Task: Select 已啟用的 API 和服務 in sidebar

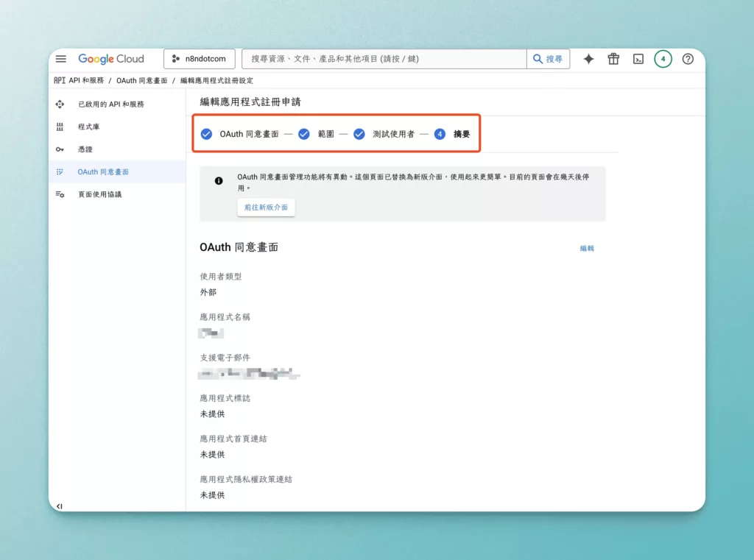Action: pos(111,104)
